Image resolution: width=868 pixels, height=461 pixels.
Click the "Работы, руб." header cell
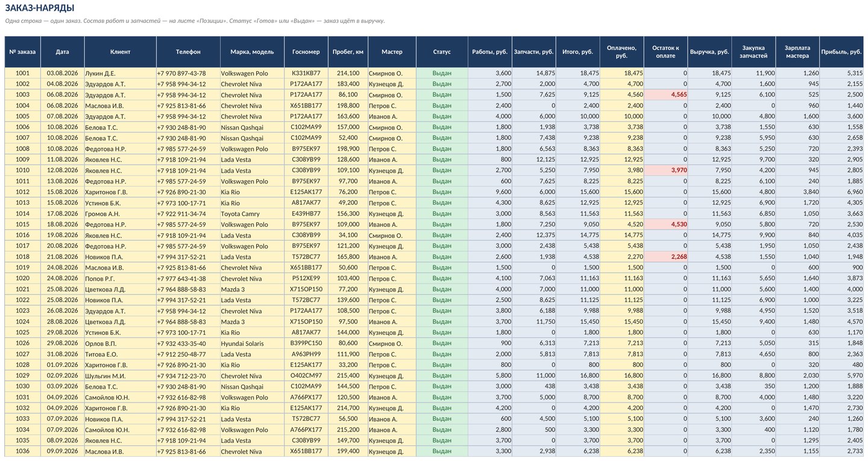(490, 52)
